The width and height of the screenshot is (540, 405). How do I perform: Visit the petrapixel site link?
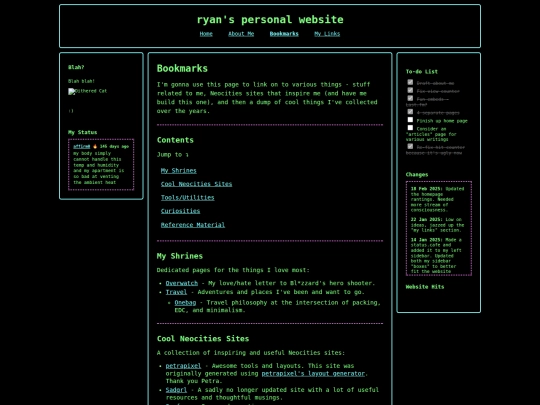click(x=183, y=366)
